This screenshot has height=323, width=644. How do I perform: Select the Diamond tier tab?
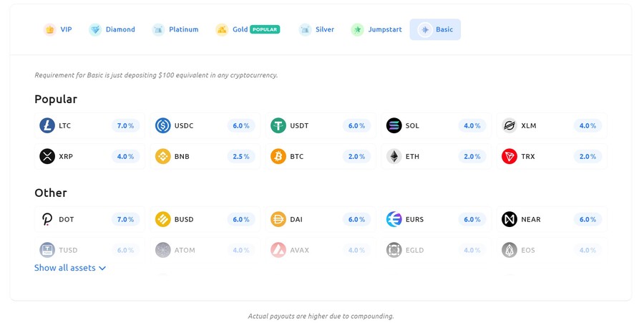112,30
